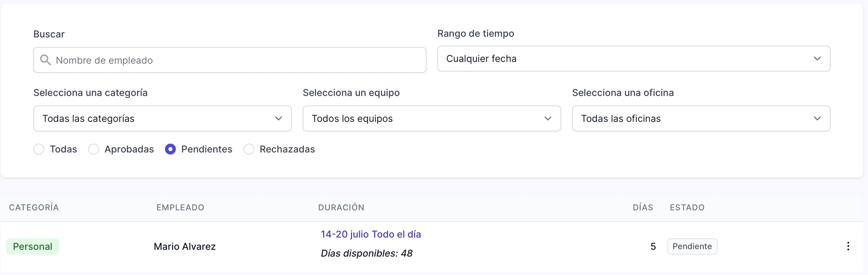
Task: Open the Todos los equipos selector
Action: (431, 118)
